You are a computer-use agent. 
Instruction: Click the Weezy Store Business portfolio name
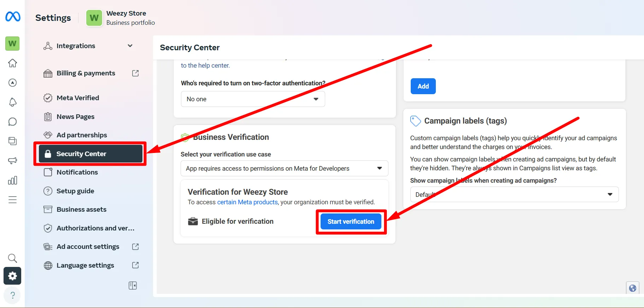[x=130, y=18]
